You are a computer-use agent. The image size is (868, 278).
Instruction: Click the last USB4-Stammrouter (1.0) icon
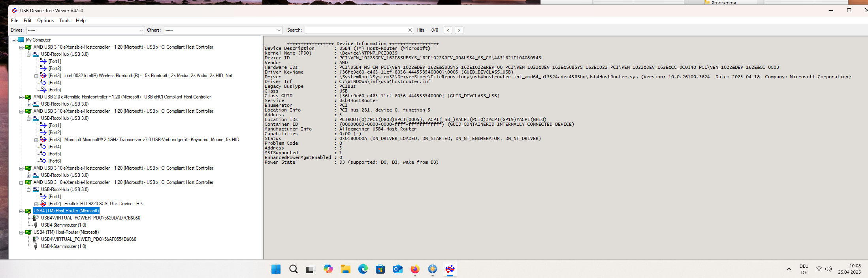click(x=36, y=246)
